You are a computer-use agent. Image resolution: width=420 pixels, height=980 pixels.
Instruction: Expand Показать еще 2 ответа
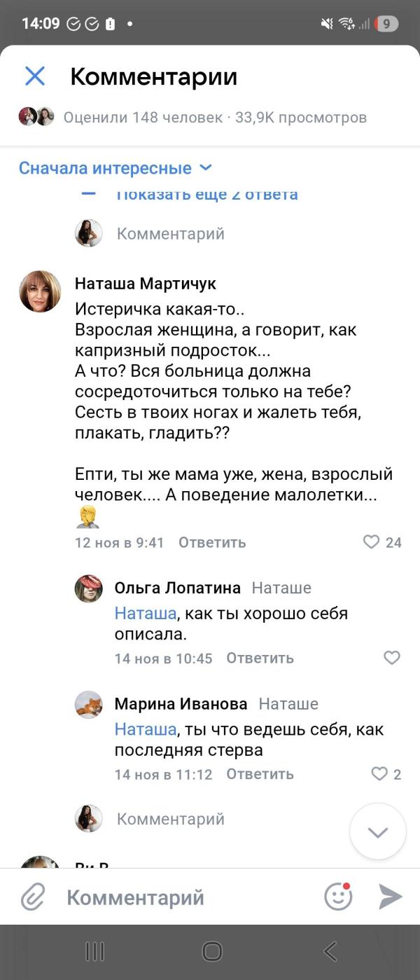coord(206,195)
